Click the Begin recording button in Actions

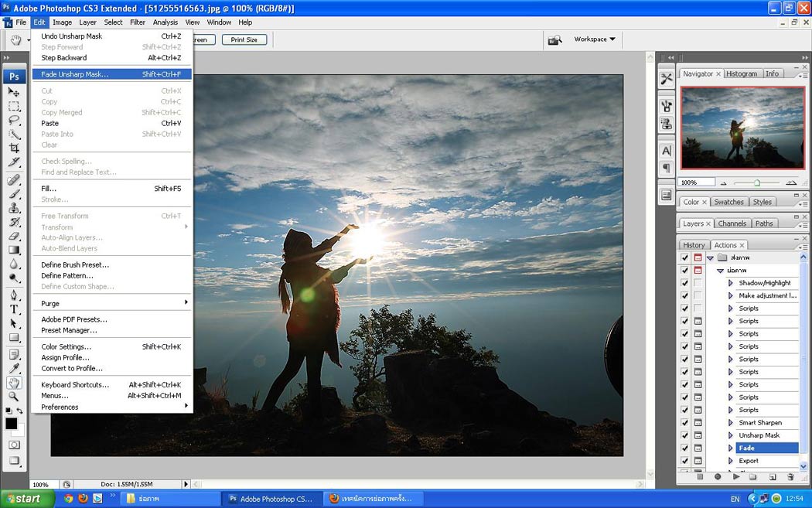[718, 477]
